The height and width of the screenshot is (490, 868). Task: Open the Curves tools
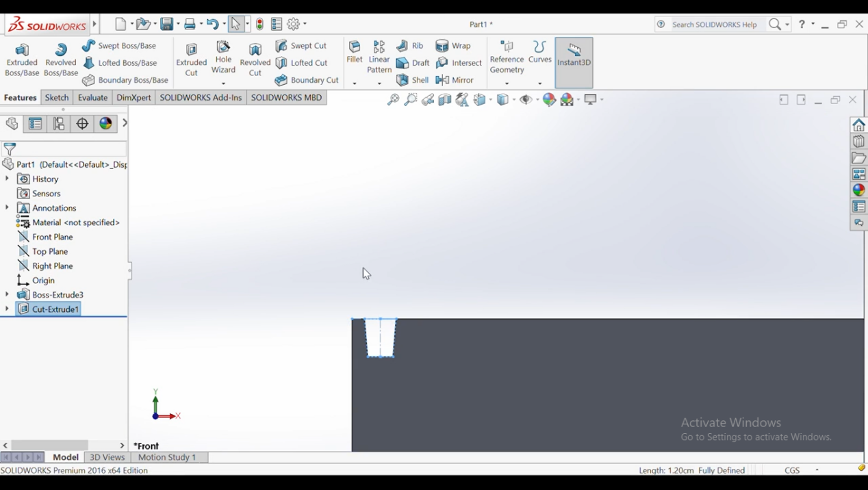(x=540, y=53)
